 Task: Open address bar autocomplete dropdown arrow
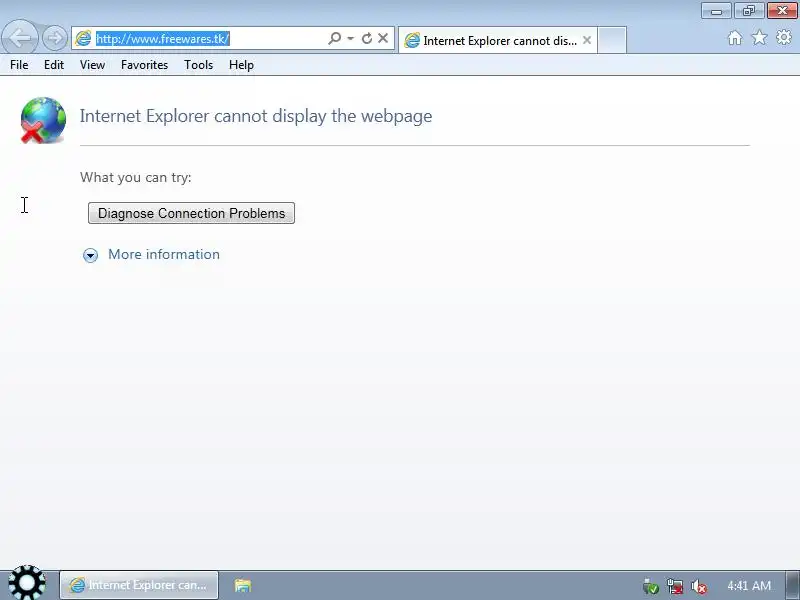pos(351,38)
